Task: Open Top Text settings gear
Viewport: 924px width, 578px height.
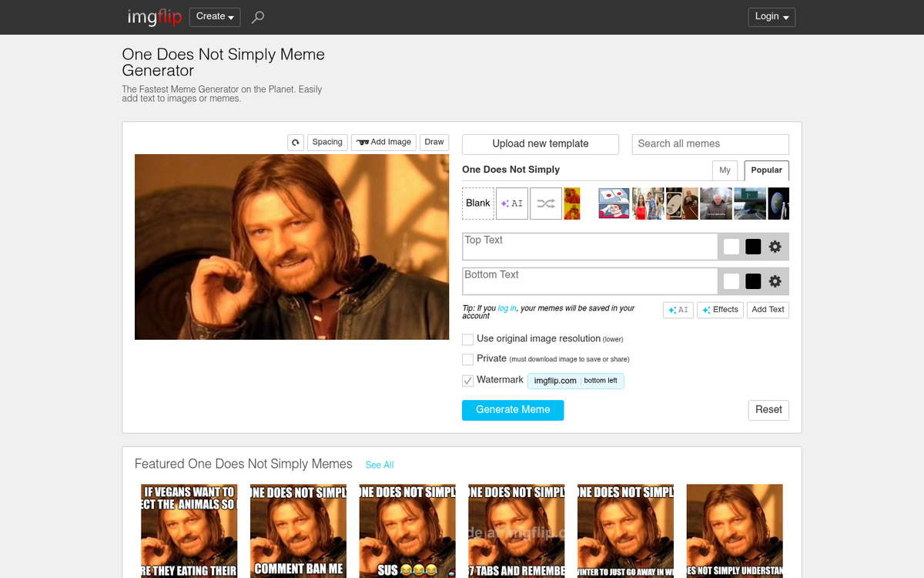Action: (x=775, y=246)
